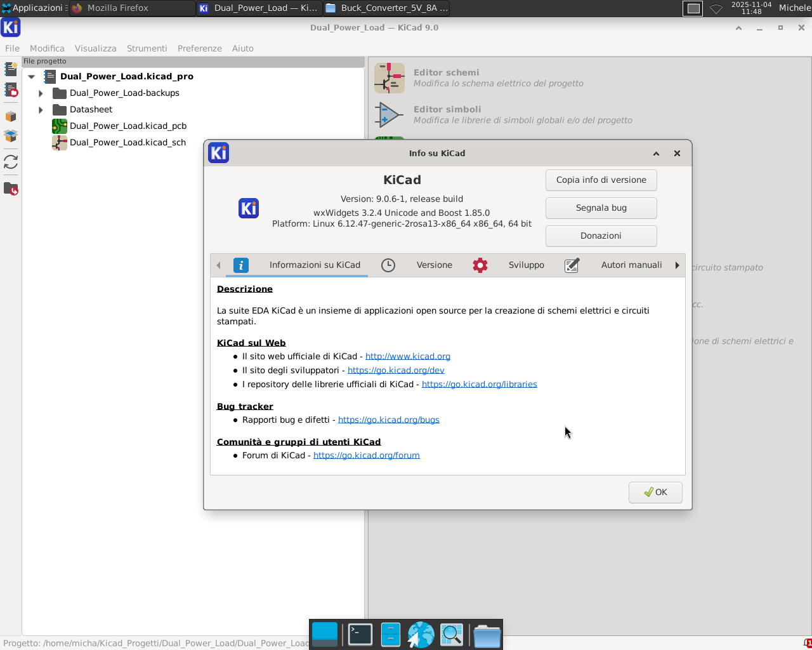This screenshot has width=812, height=650.
Task: Open the Applicazioni menu in the top panel
Action: 33,8
